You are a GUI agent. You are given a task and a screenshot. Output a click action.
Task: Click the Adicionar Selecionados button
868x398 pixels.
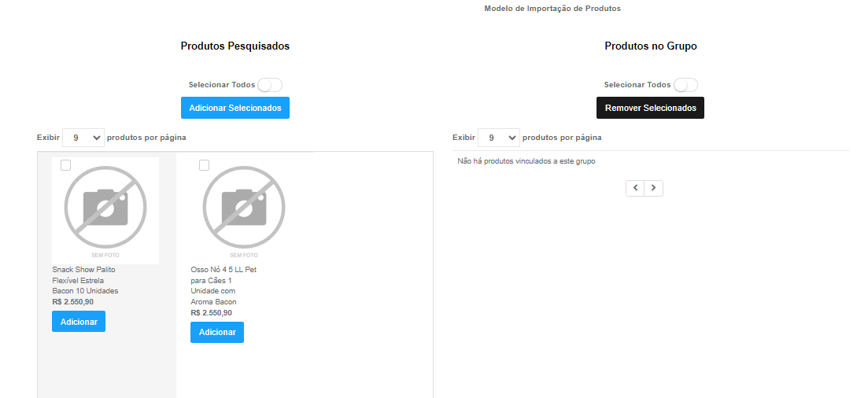[x=235, y=108]
